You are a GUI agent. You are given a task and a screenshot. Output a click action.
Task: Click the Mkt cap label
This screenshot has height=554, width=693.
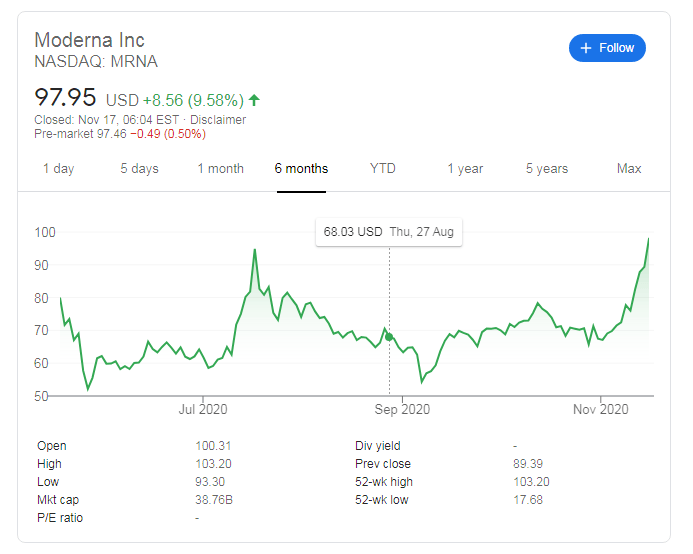tap(58, 500)
